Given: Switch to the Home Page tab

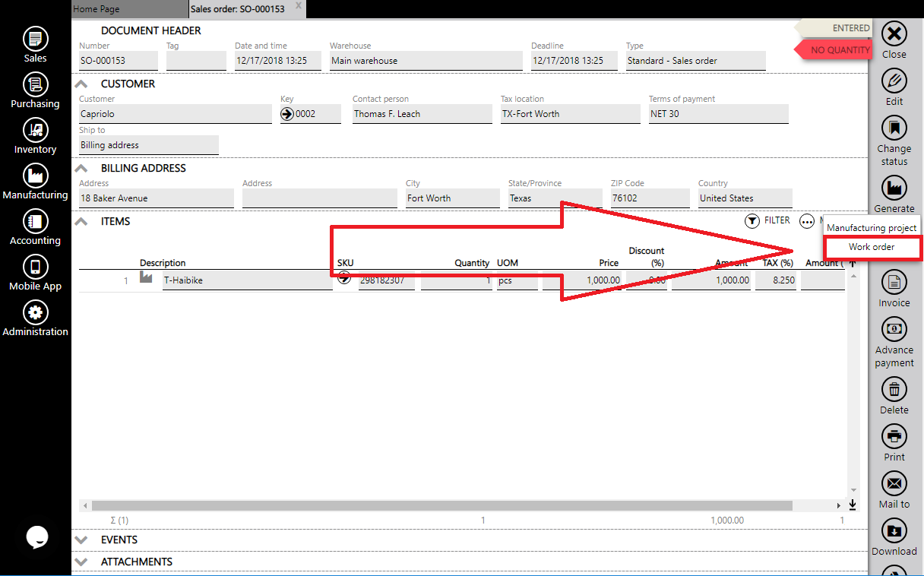Looking at the screenshot, I should [97, 9].
